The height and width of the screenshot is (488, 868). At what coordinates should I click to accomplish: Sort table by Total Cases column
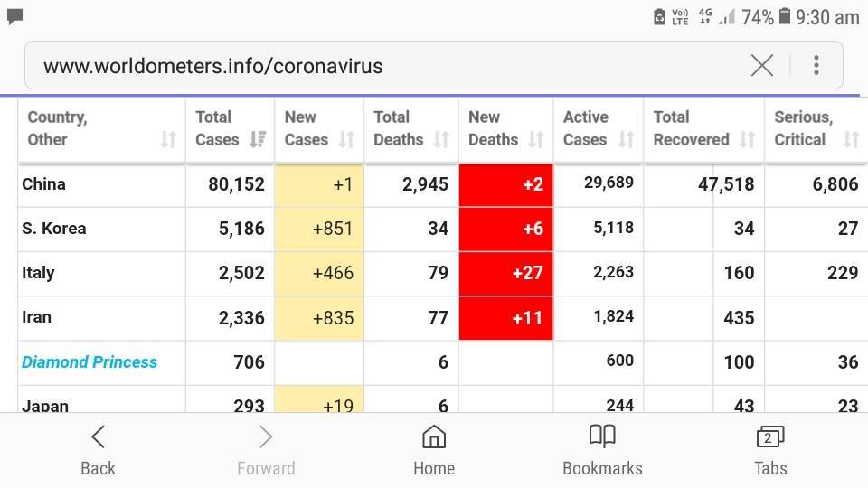pyautogui.click(x=258, y=139)
